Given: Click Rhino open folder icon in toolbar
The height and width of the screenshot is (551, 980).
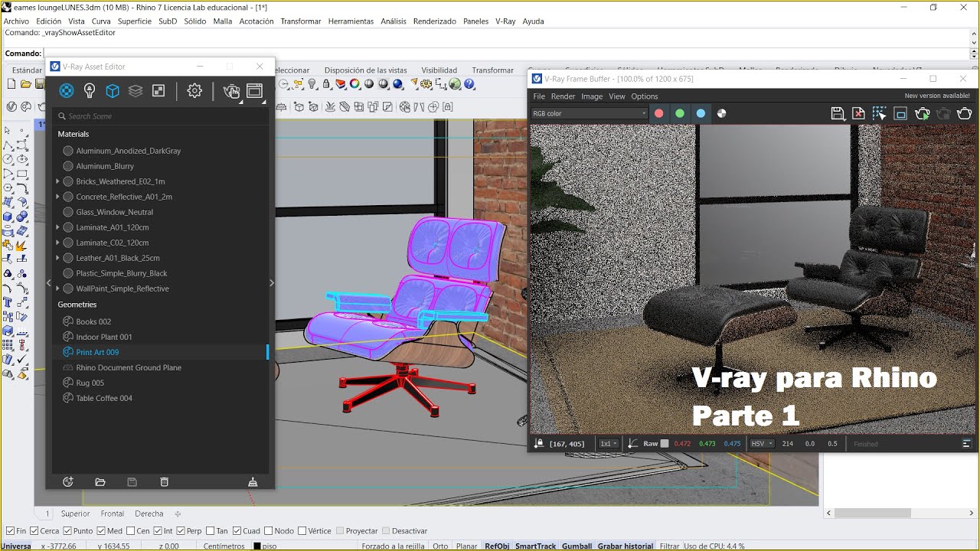Looking at the screenshot, I should click(25, 84).
